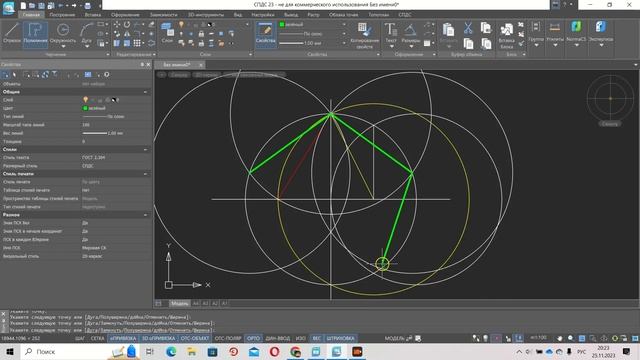Open the Утилиты utilities tool
The image size is (640, 360).
555,33
